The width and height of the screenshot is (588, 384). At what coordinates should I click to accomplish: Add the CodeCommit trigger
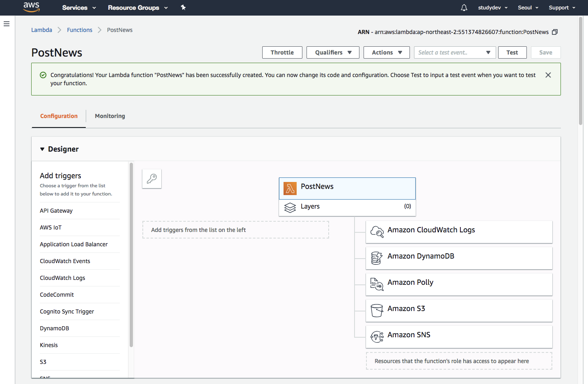click(x=80, y=295)
